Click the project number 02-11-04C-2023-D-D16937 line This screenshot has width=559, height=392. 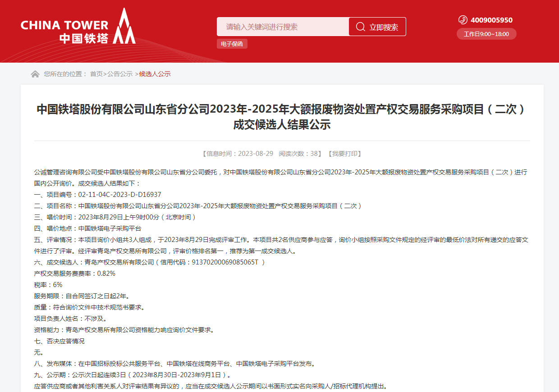pyautogui.click(x=98, y=195)
